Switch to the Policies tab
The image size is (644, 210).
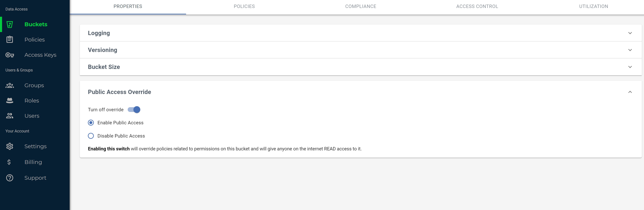coord(244,6)
